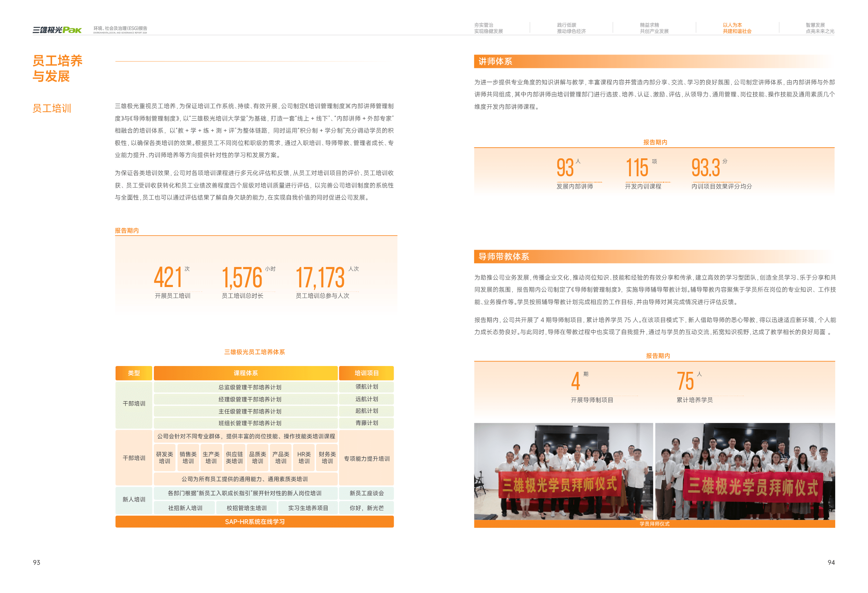Click the 三雄极光 Pak logo
The width and height of the screenshot is (868, 593).
(x=57, y=30)
